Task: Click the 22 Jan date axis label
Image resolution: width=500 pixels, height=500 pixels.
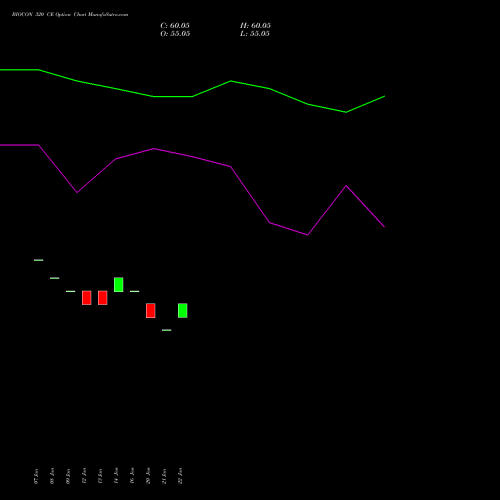Action: (x=180, y=476)
